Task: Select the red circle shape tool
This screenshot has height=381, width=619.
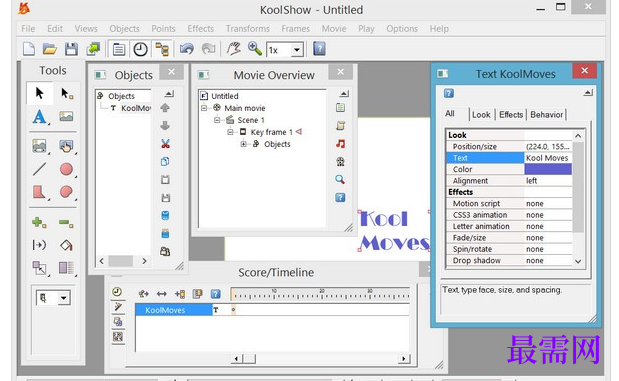Action: point(66,169)
